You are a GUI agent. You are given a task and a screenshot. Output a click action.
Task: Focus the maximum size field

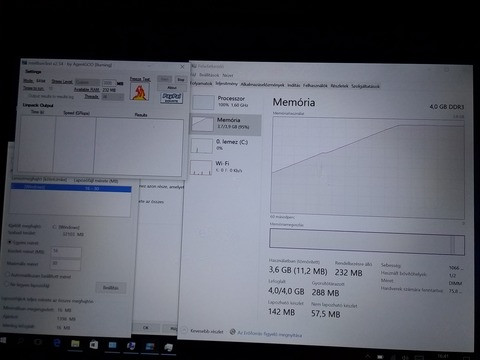click(x=65, y=264)
